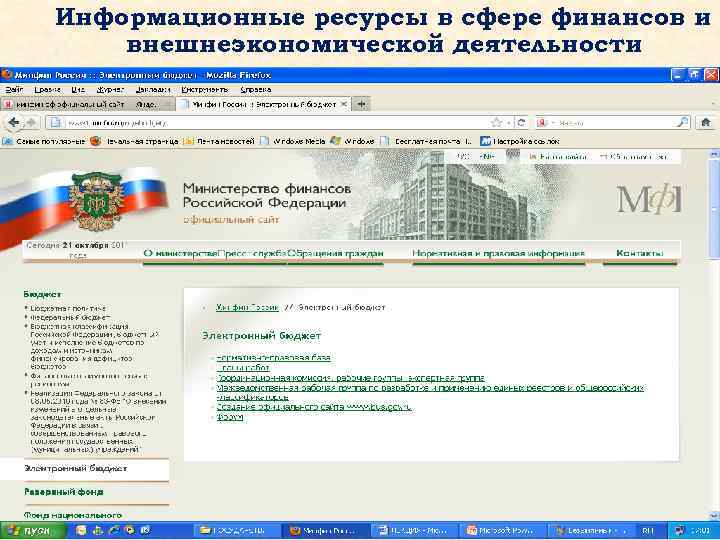Switch to the Яндекс search results tab
Viewport: 720px width, 540px height.
(x=87, y=105)
